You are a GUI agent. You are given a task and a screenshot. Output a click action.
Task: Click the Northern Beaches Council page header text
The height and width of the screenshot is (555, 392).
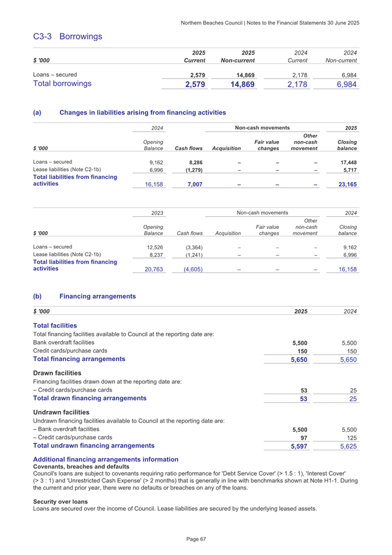point(271,22)
